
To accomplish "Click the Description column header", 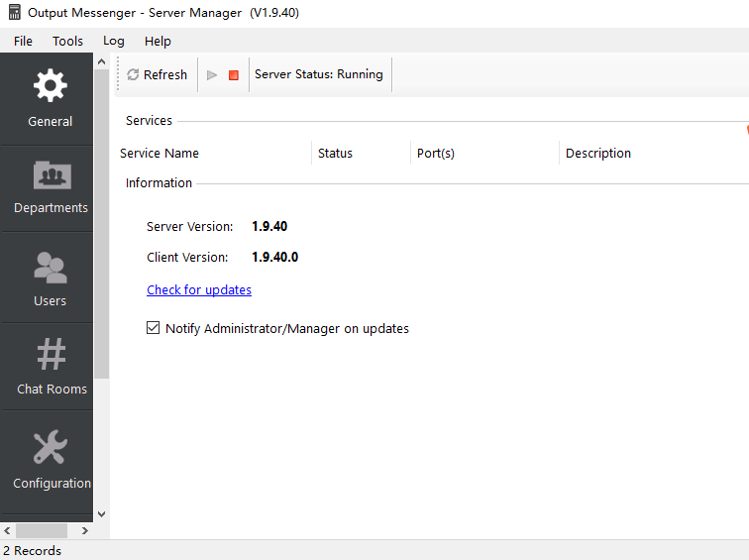I will [x=655, y=153].
